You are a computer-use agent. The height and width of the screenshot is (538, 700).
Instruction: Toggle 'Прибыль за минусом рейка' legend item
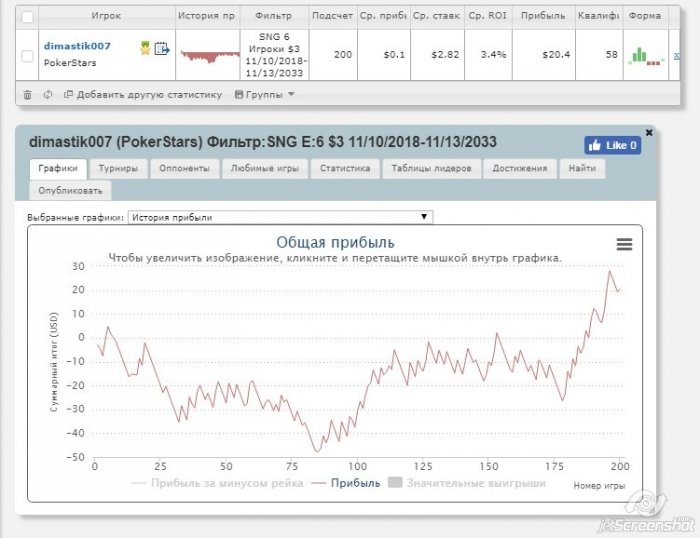[217, 483]
